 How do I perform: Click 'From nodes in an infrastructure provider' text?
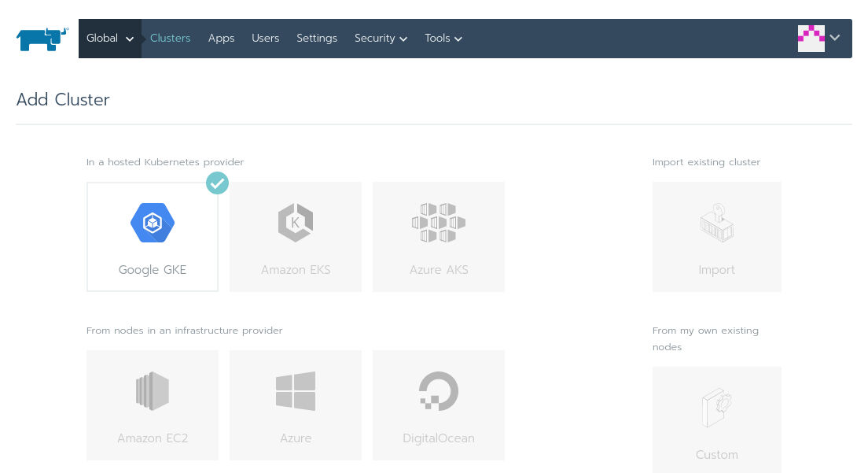[184, 331]
